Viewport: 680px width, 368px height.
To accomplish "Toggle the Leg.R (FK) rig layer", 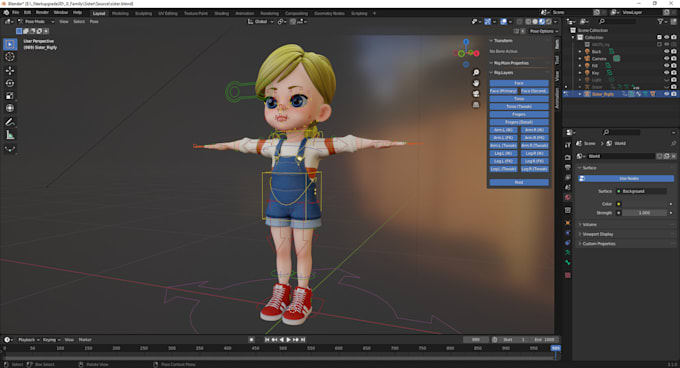I will click(534, 161).
